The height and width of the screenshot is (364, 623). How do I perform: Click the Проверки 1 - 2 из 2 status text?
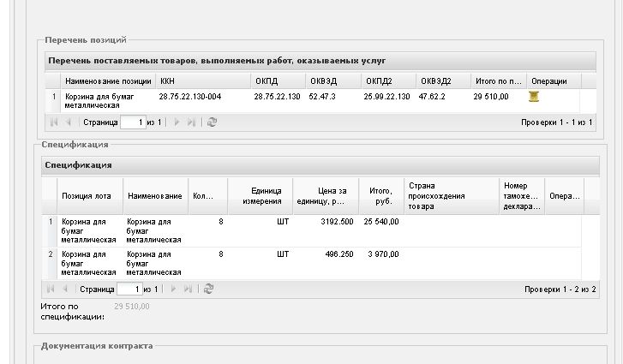coord(560,289)
